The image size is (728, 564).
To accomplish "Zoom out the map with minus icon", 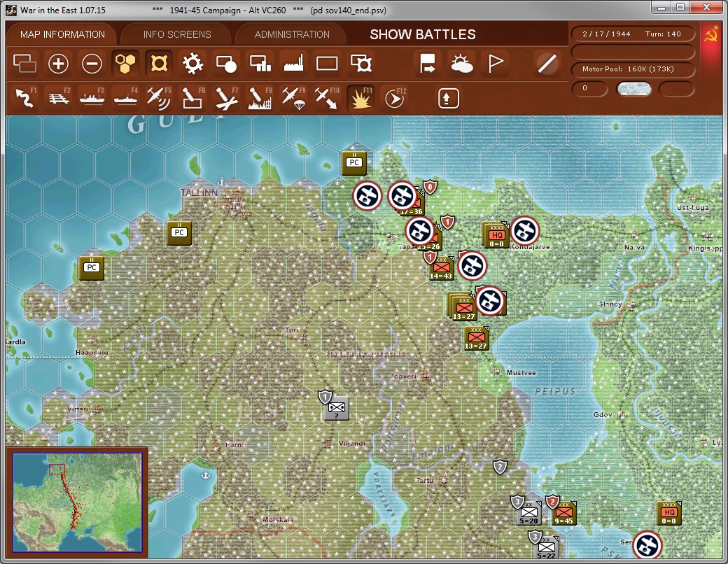I will point(92,63).
